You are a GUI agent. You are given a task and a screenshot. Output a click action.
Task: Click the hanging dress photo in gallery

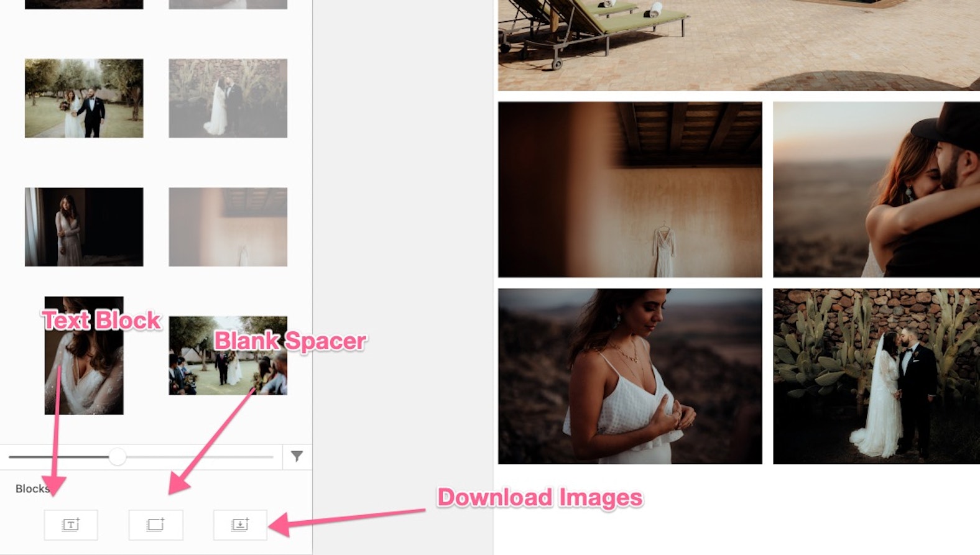(x=630, y=190)
